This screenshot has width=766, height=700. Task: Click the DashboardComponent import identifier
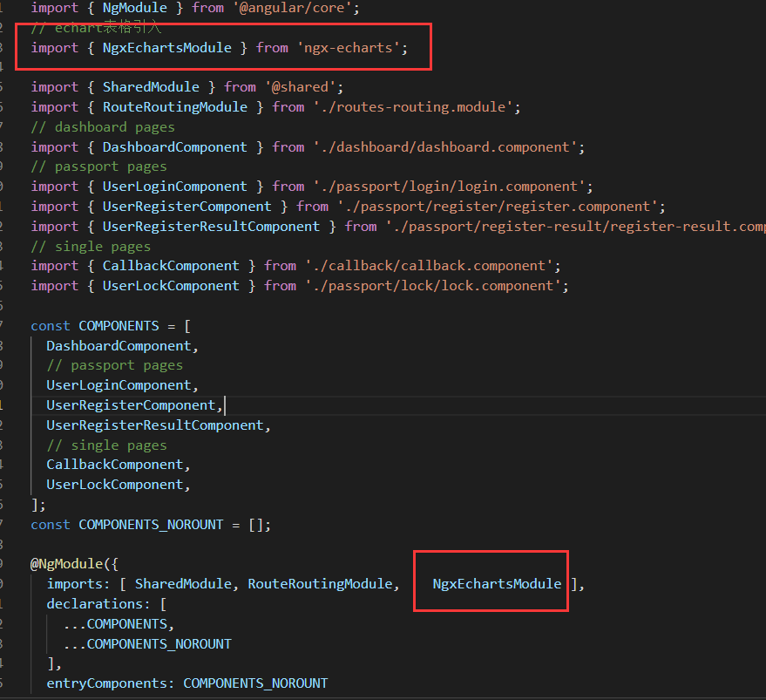pos(173,146)
